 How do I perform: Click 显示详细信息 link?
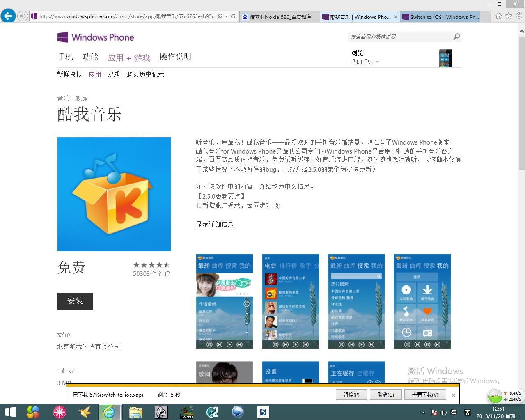[215, 224]
